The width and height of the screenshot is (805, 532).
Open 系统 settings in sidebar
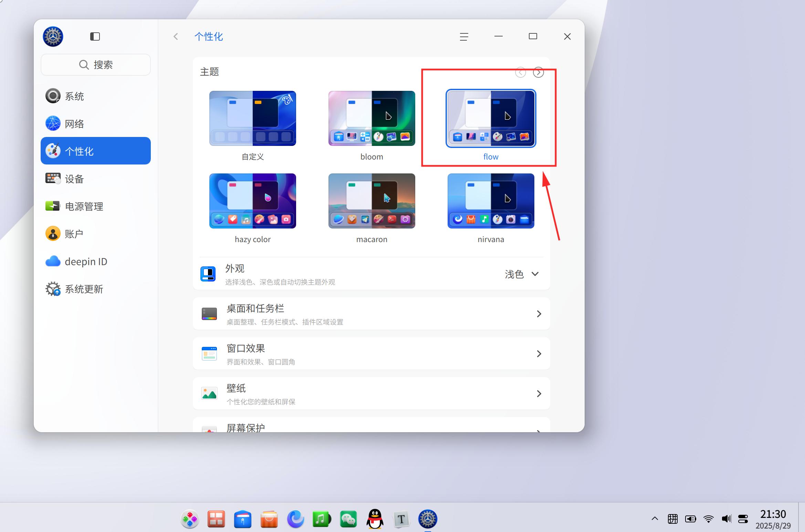96,96
